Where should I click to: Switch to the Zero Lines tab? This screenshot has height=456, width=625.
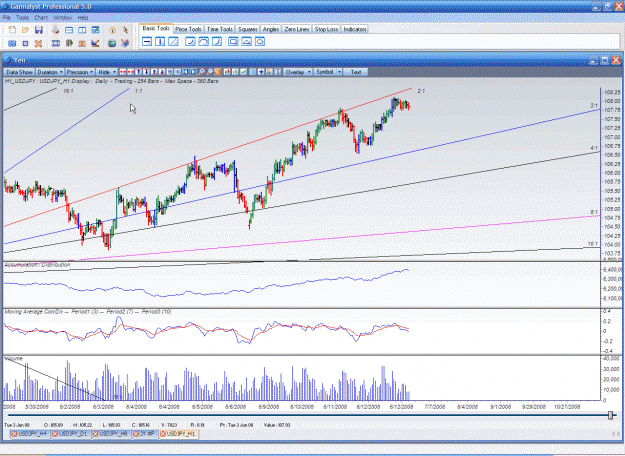(297, 29)
